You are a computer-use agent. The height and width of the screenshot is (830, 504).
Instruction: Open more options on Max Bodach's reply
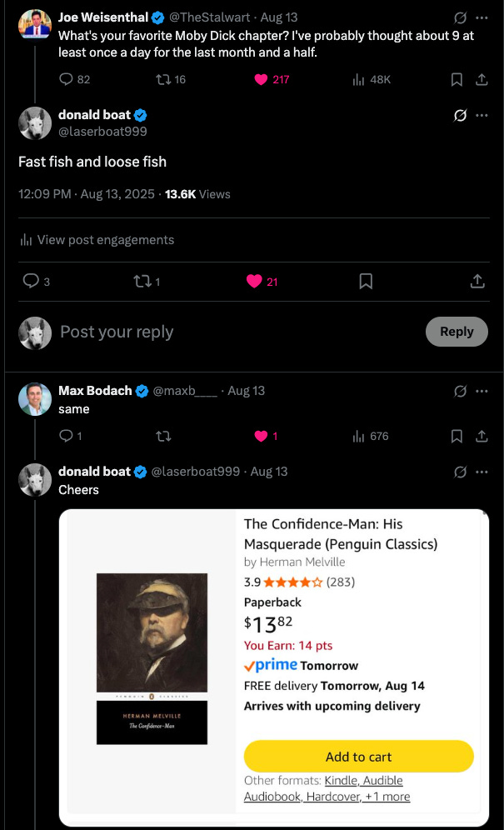pyautogui.click(x=482, y=391)
